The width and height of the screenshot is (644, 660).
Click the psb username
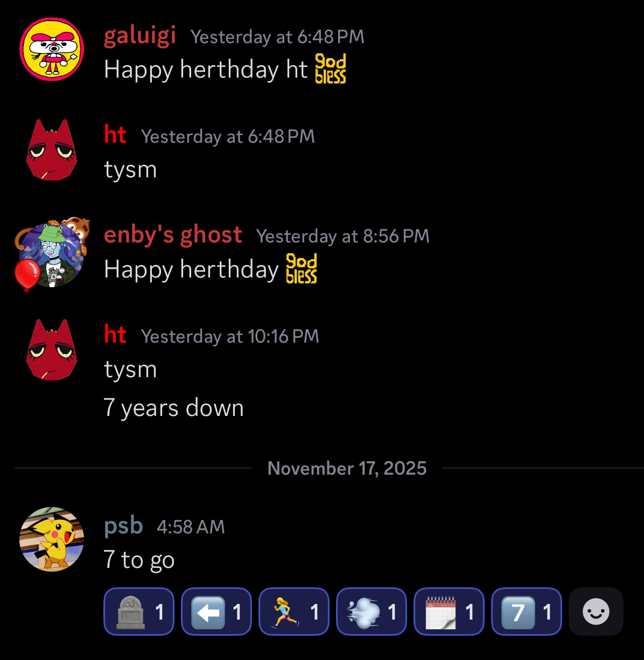(x=123, y=526)
